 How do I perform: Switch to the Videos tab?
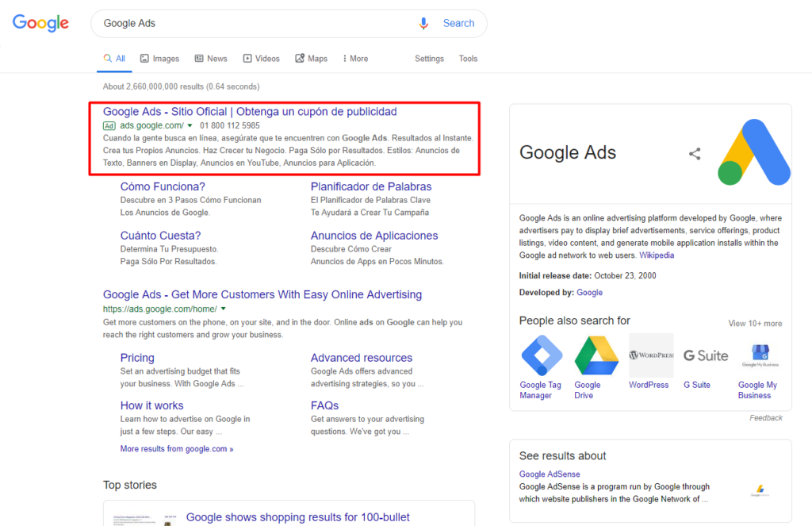[x=261, y=59]
